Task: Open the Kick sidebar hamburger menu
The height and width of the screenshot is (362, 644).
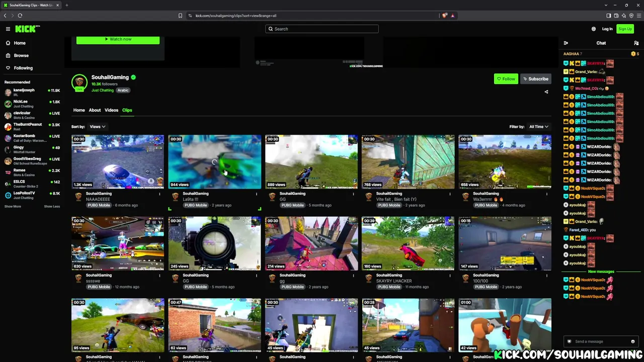Action: click(x=8, y=29)
